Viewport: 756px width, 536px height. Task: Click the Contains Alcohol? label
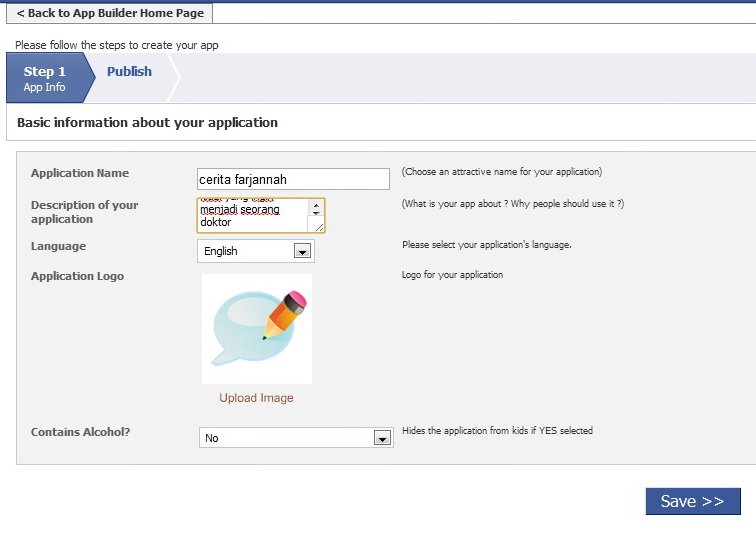pyautogui.click(x=81, y=432)
